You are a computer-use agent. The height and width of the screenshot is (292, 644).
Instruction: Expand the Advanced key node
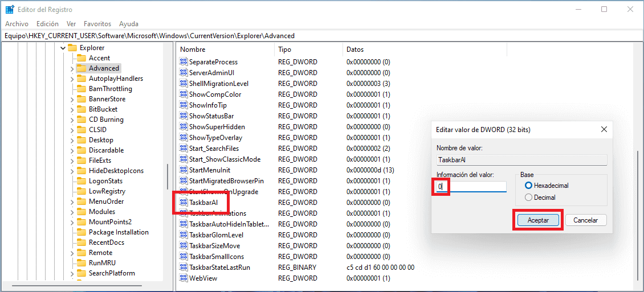72,68
